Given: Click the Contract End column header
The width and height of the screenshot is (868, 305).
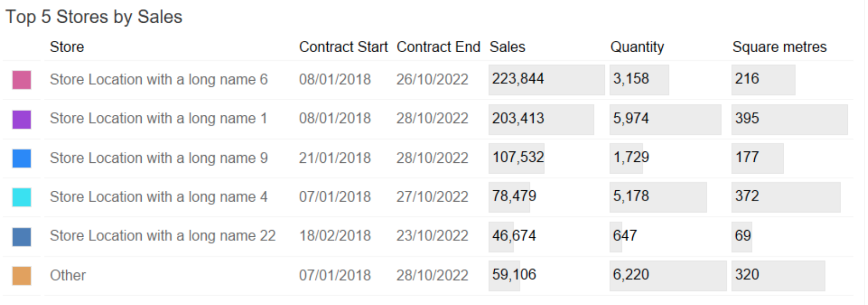Looking at the screenshot, I should coord(438,47).
